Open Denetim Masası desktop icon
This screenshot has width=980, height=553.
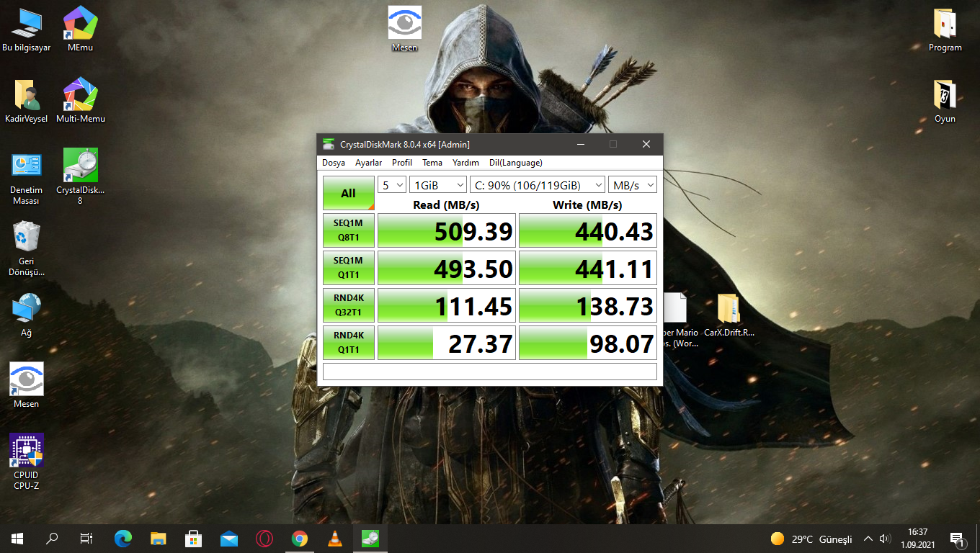[27, 179]
